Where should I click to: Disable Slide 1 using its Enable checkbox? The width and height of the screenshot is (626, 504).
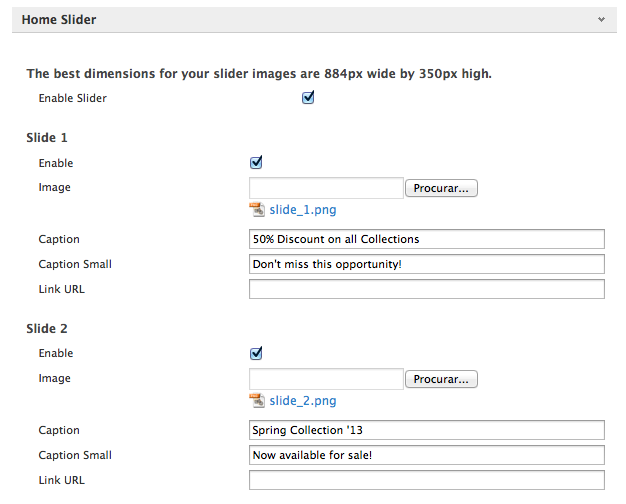point(256,163)
